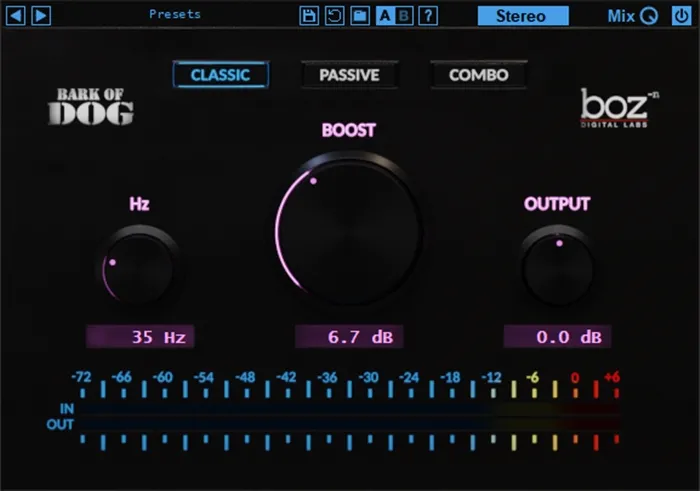Click the Bark of Dog logo
The width and height of the screenshot is (700, 491).
[x=90, y=107]
